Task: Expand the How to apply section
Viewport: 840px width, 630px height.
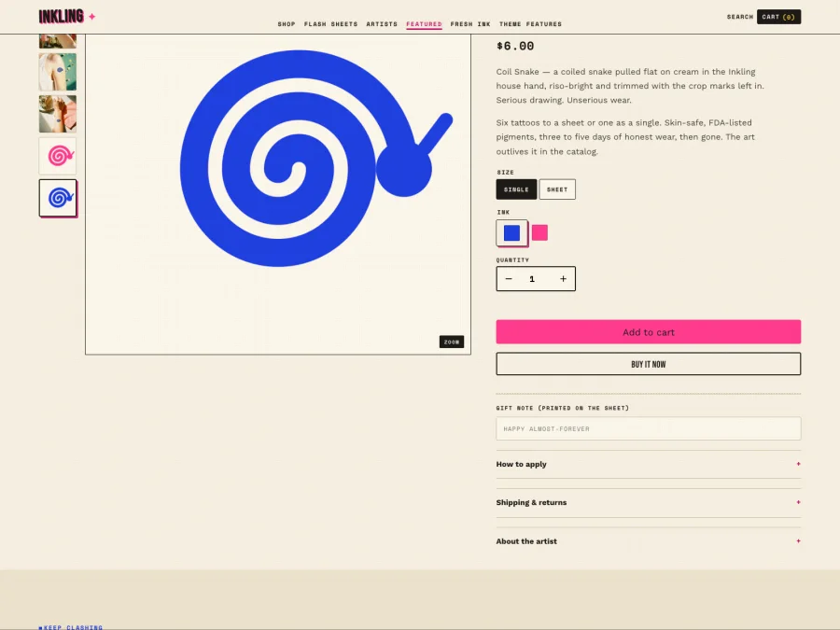Action: (x=649, y=464)
